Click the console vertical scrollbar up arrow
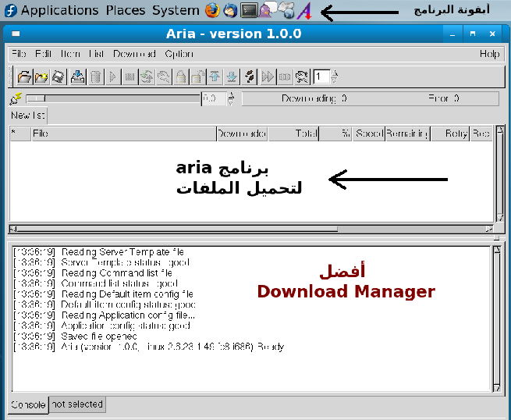Image resolution: width=511 pixels, height=420 pixels. pyautogui.click(x=497, y=250)
